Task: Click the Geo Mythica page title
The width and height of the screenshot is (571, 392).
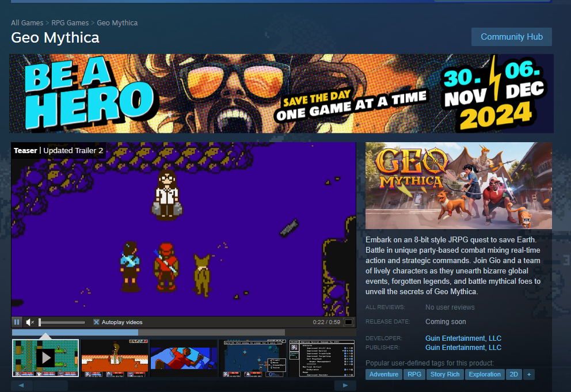Action: (x=55, y=37)
